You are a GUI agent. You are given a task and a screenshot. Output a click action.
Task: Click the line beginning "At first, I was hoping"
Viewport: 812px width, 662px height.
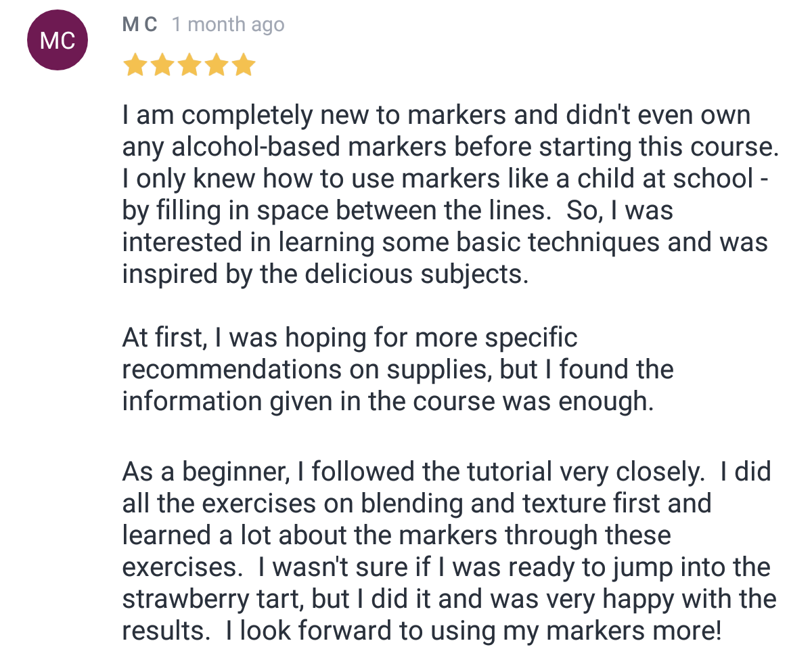[x=350, y=338]
